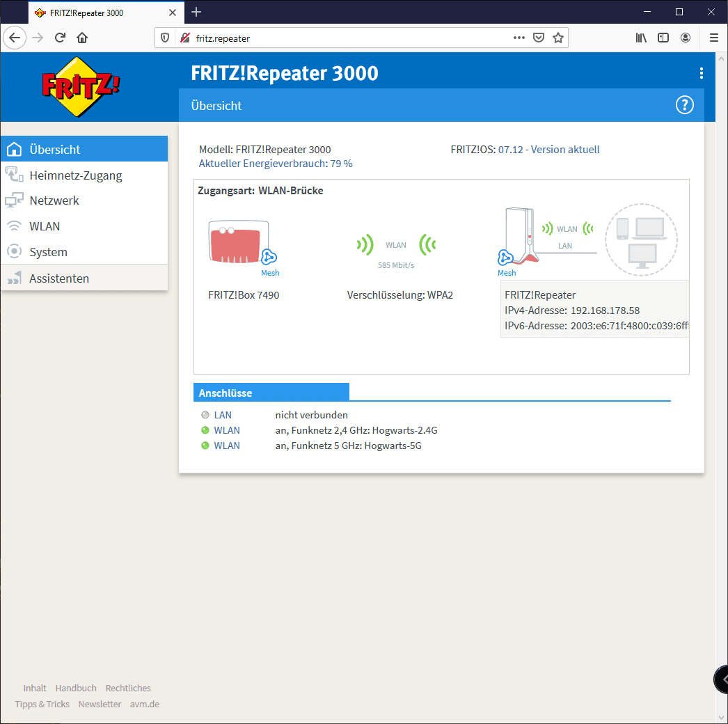Open the WLAN sidebar menu
Screen dimensions: 728x724
point(84,226)
